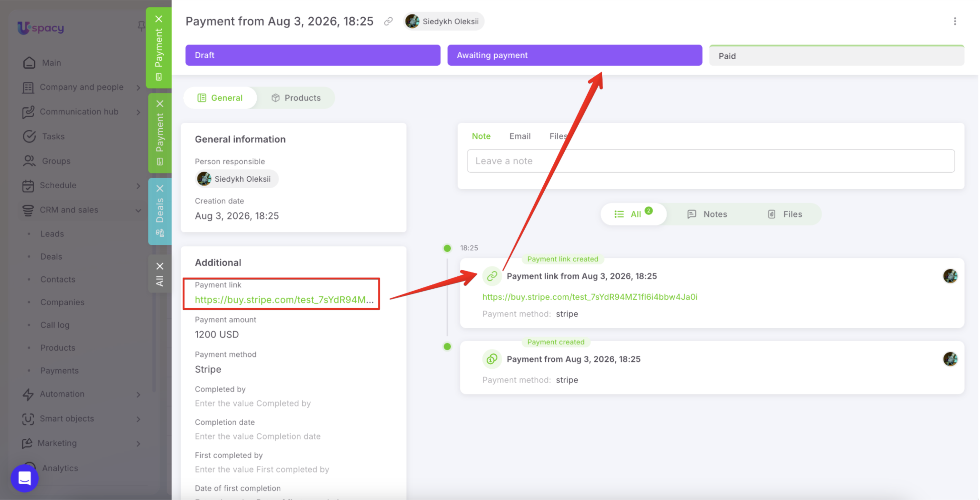The image size is (980, 500).
Task: Set the stage to Draft
Action: point(313,55)
